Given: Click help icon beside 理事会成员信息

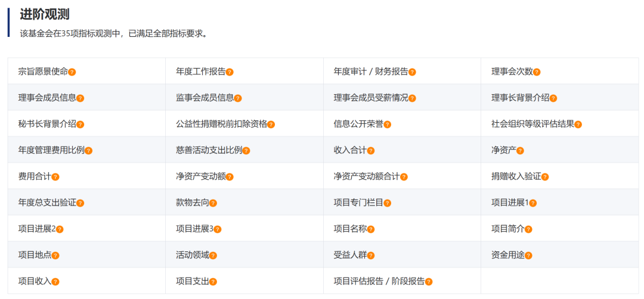Looking at the screenshot, I should (x=80, y=98).
